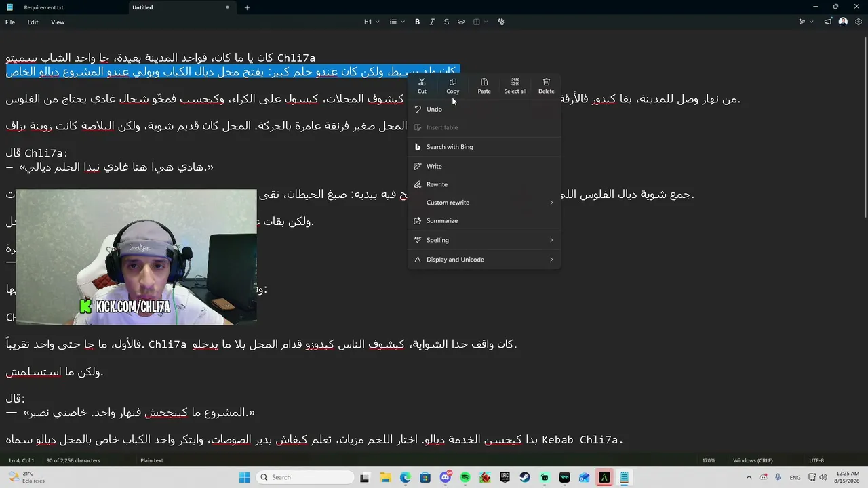Toggle strikethrough formatting

(446, 22)
